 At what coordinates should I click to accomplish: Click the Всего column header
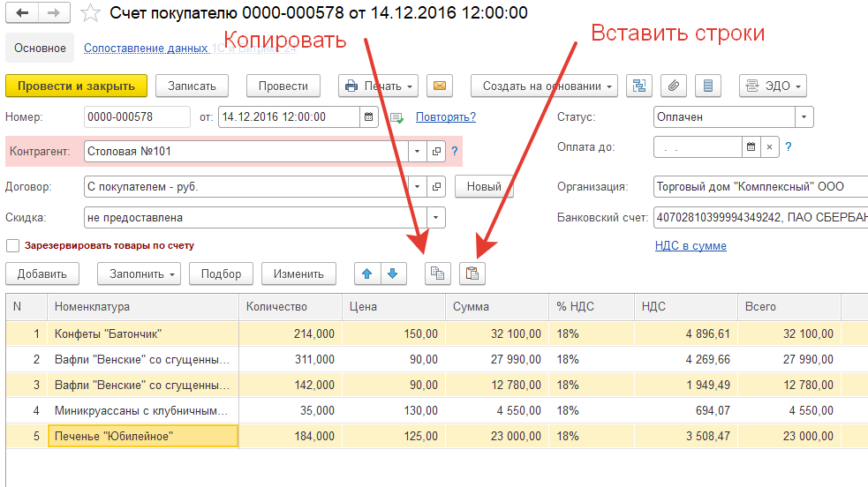[x=789, y=307]
